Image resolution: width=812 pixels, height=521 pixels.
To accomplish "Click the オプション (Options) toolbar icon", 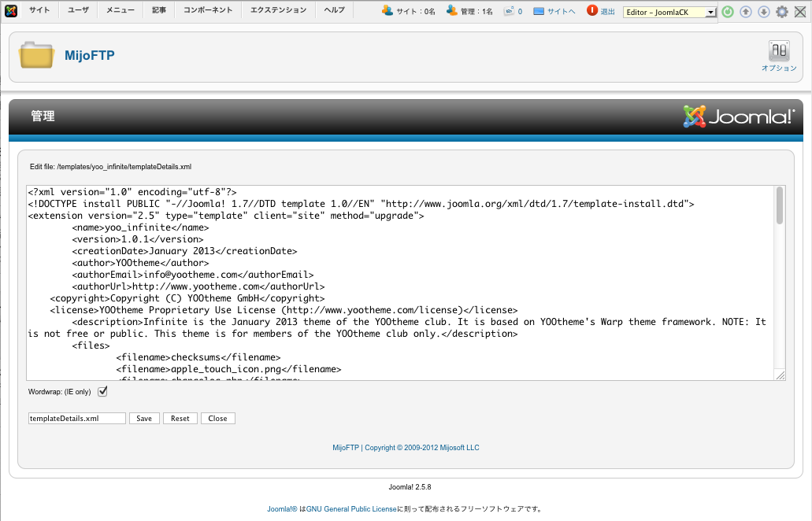I will click(779, 52).
